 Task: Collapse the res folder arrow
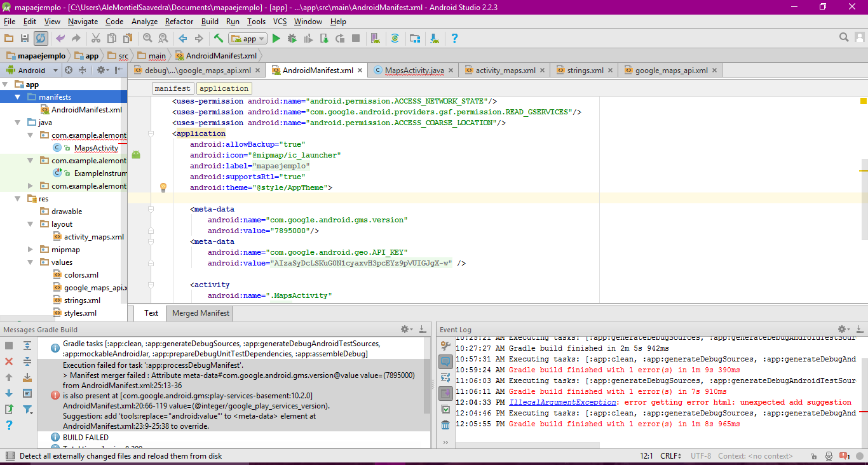[18, 199]
